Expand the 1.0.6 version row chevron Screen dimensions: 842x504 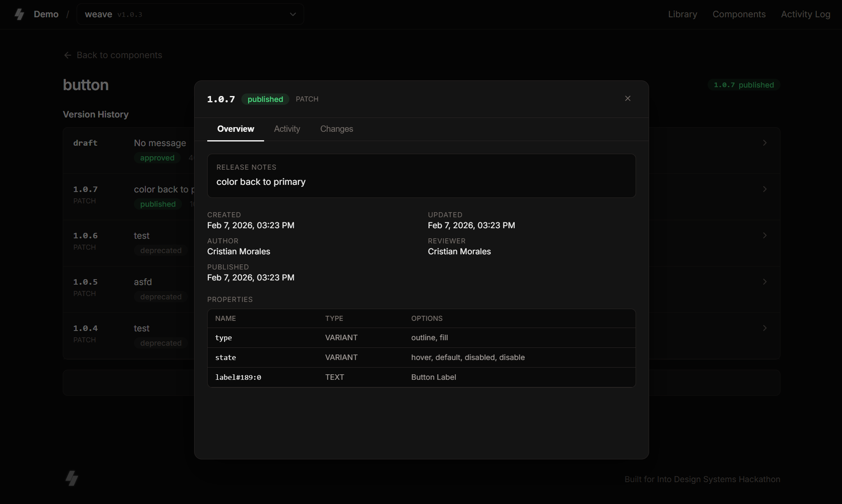tap(764, 235)
